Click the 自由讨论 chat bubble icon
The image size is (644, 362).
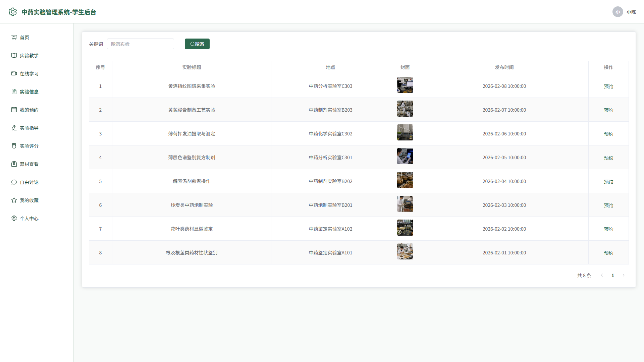14,182
